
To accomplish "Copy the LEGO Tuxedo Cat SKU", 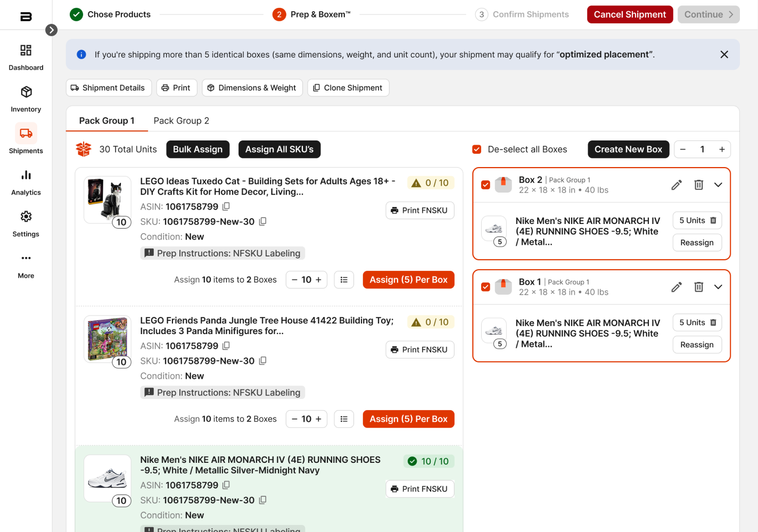I will click(x=262, y=221).
